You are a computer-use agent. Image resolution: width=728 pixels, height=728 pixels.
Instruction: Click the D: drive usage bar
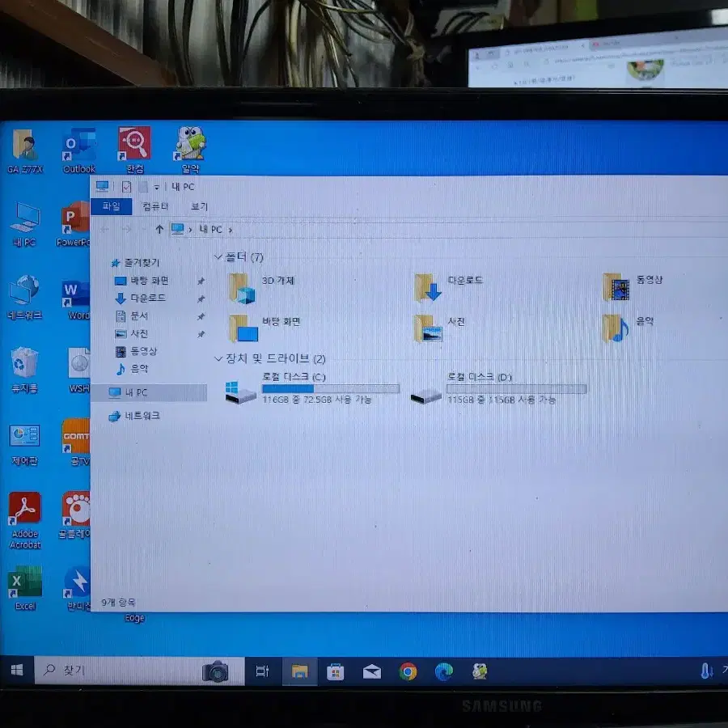point(516,388)
